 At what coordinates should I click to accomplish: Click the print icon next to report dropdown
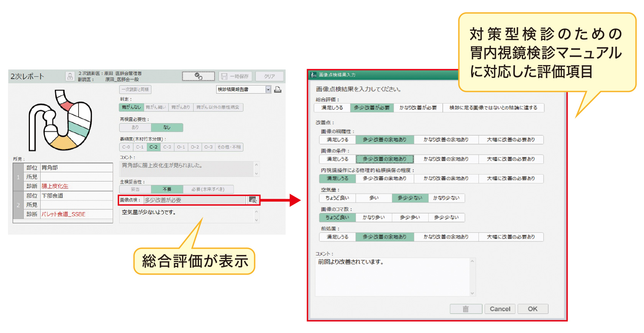pyautogui.click(x=278, y=89)
